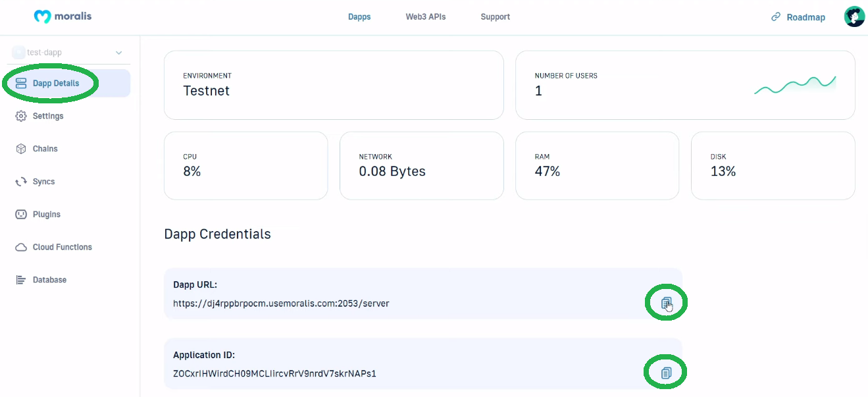Click the Moralis heart logo icon

point(42,16)
